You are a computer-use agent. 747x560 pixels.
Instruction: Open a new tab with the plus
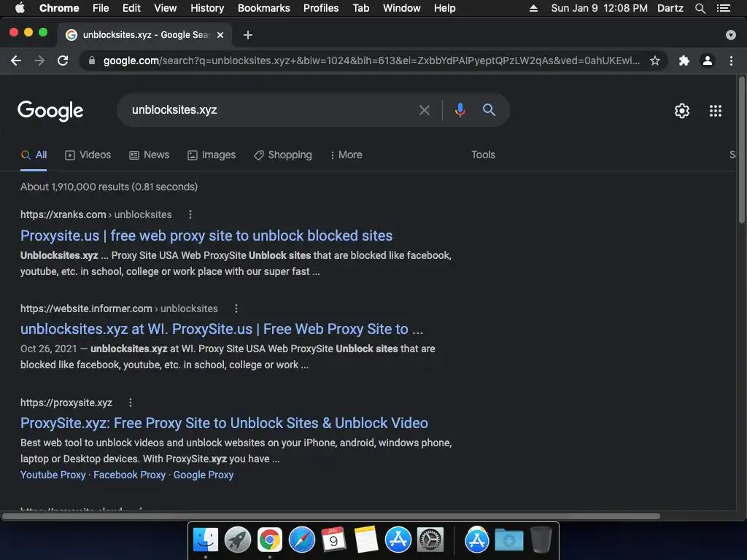[x=248, y=35]
